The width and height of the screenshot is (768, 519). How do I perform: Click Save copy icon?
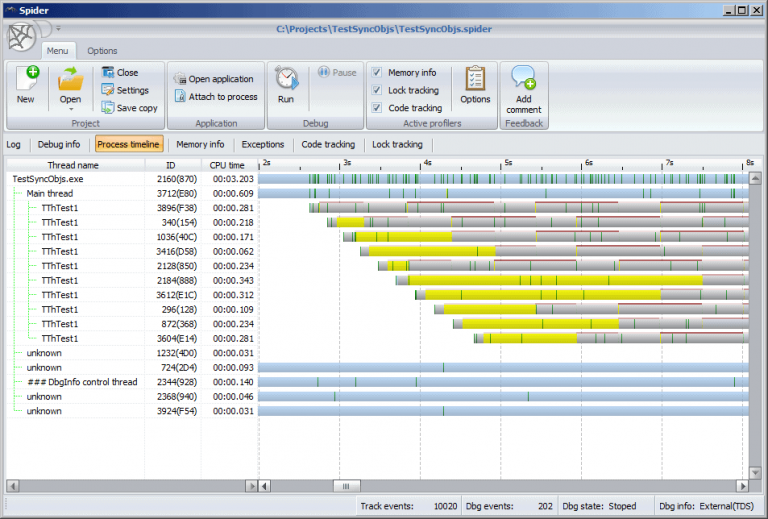pos(109,108)
